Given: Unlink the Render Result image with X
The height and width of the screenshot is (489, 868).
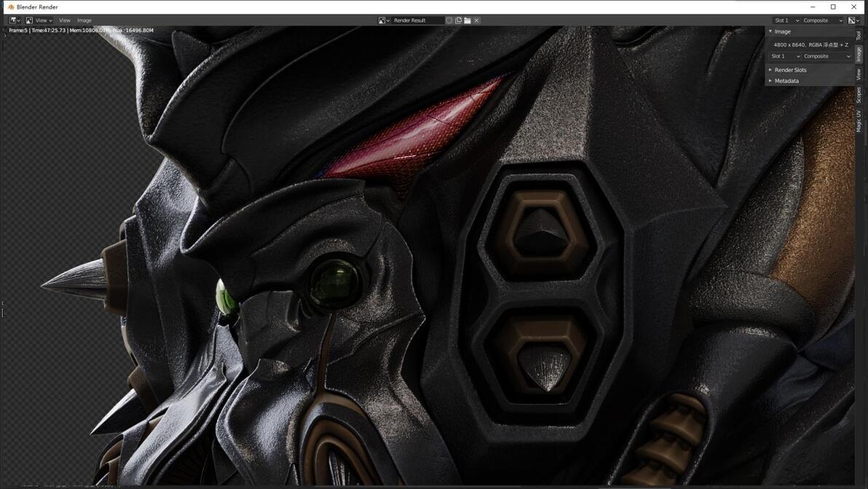Looking at the screenshot, I should [477, 20].
